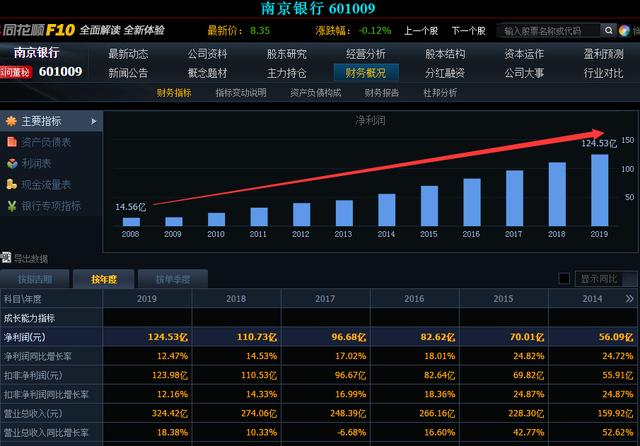Switch to the 杜邦分析 sub-tab
The width and height of the screenshot is (640, 446).
tap(440, 93)
